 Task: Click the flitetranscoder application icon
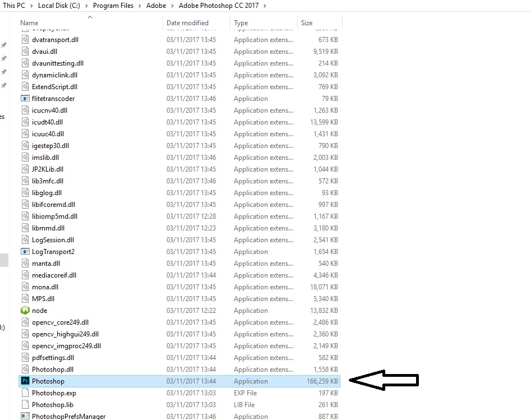25,99
